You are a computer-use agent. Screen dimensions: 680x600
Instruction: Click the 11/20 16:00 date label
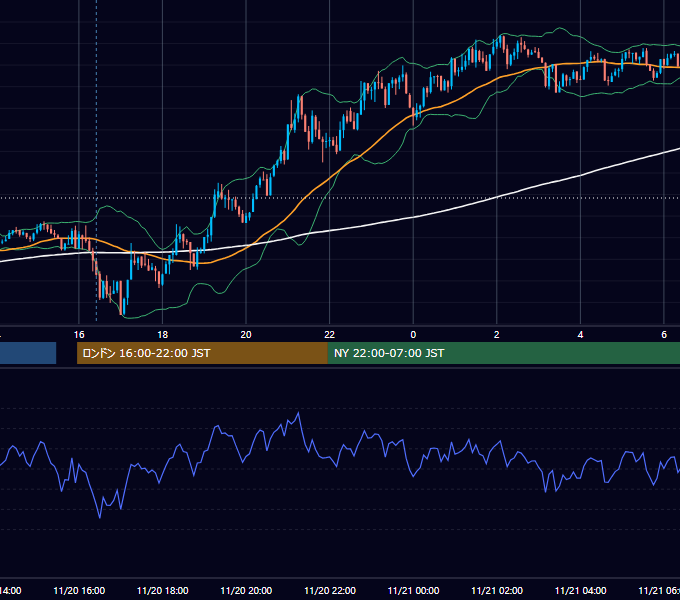tap(79, 591)
